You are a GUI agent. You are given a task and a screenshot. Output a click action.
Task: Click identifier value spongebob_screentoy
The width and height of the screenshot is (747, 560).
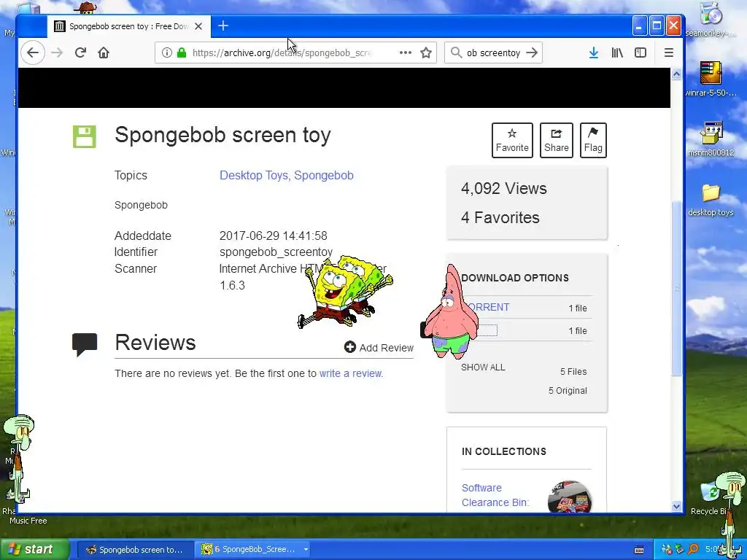pos(276,252)
